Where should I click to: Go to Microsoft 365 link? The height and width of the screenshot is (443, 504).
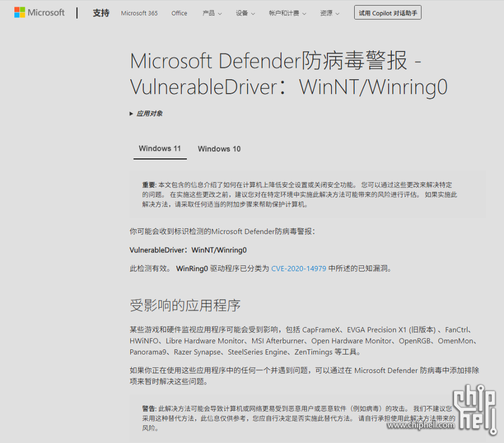pyautogui.click(x=139, y=13)
